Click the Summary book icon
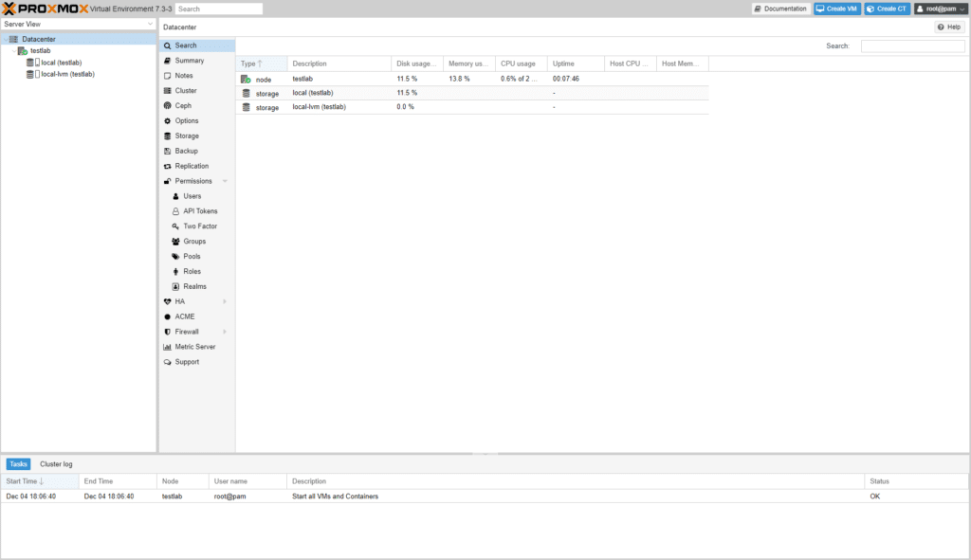This screenshot has width=971, height=560. click(167, 61)
